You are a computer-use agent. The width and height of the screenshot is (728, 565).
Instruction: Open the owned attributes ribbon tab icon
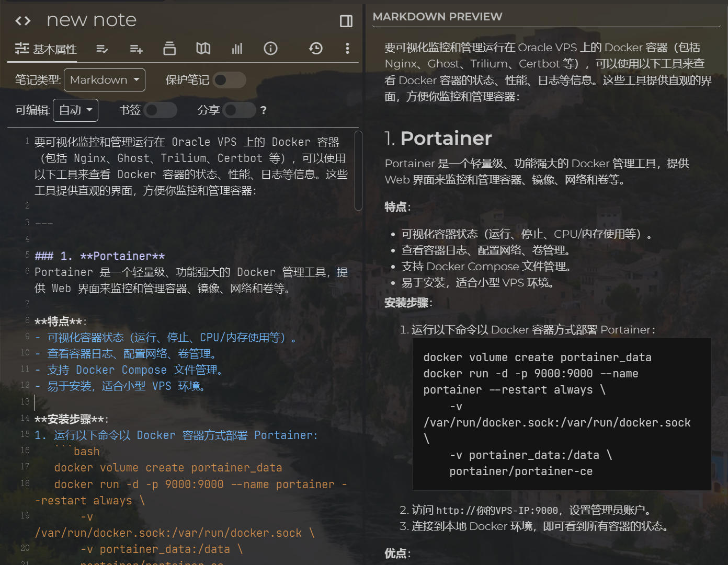pyautogui.click(x=103, y=49)
